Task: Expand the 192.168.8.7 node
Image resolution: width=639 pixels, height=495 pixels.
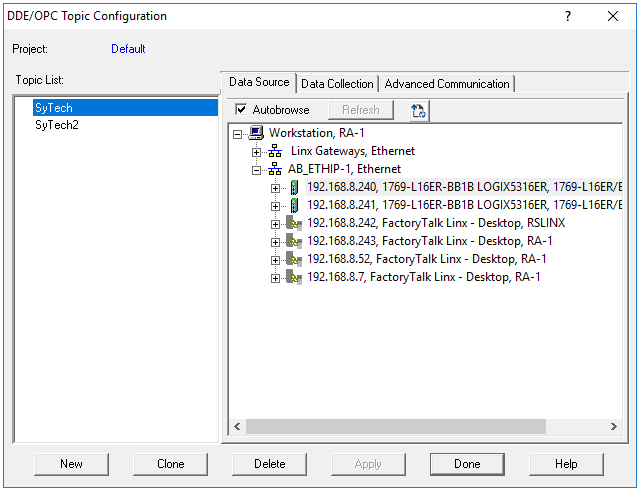Action: (275, 278)
